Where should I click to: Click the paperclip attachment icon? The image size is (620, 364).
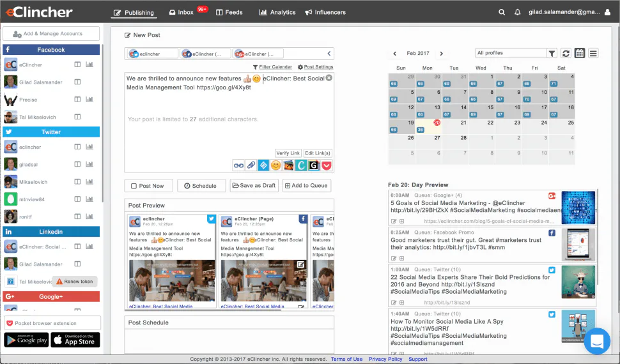[251, 165]
